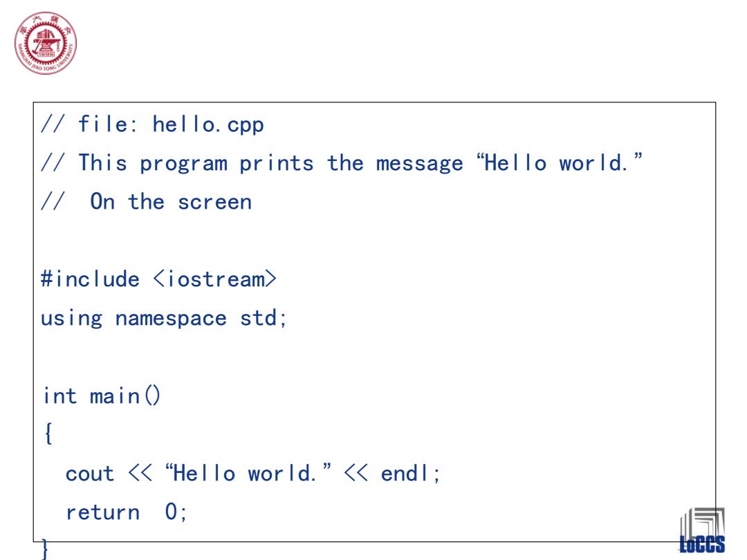Click the "endl;" token
The width and height of the screenshot is (747, 560).
tap(411, 474)
